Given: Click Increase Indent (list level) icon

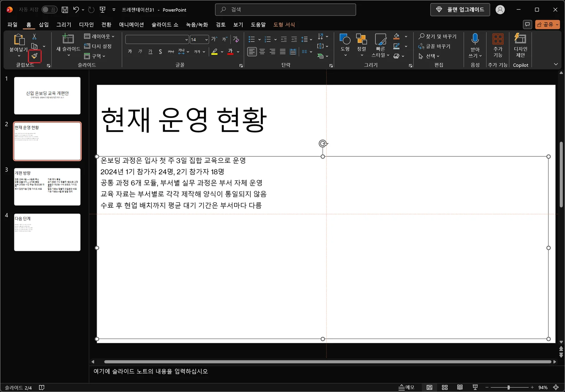Looking at the screenshot, I should (x=294, y=39).
